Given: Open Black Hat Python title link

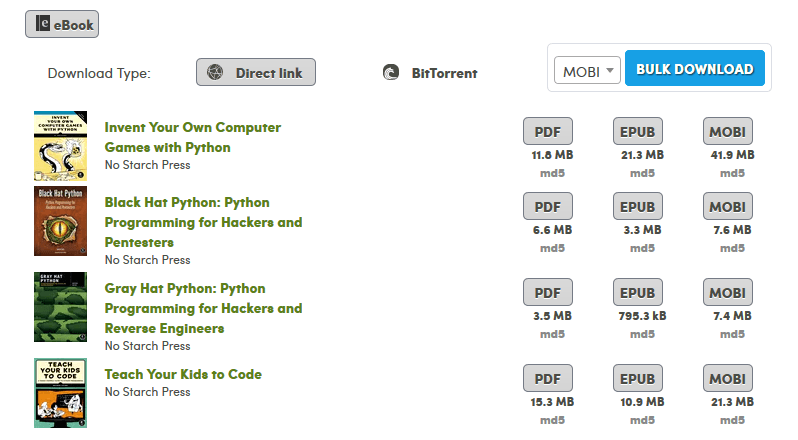Looking at the screenshot, I should click(x=203, y=222).
